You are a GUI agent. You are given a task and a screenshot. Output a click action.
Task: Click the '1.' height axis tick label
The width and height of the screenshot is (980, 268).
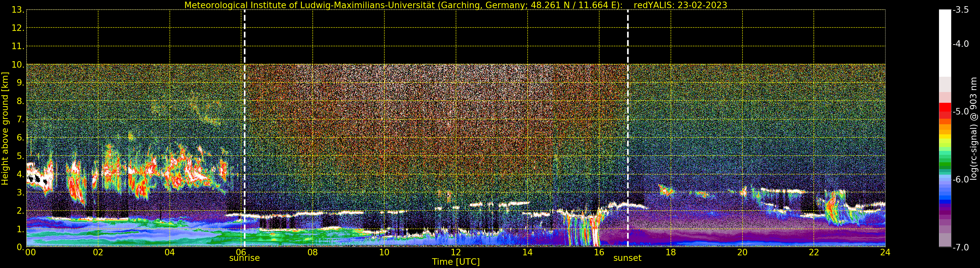click(20, 229)
